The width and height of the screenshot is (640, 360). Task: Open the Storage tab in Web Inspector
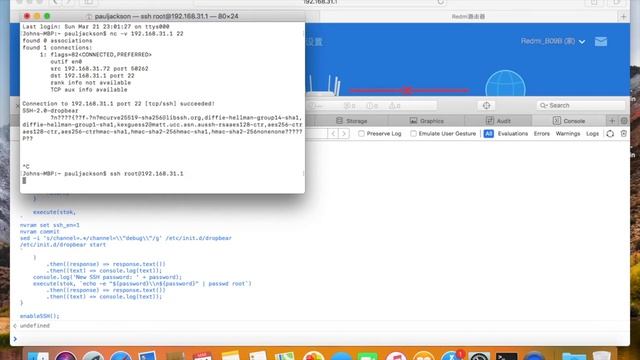point(351,121)
